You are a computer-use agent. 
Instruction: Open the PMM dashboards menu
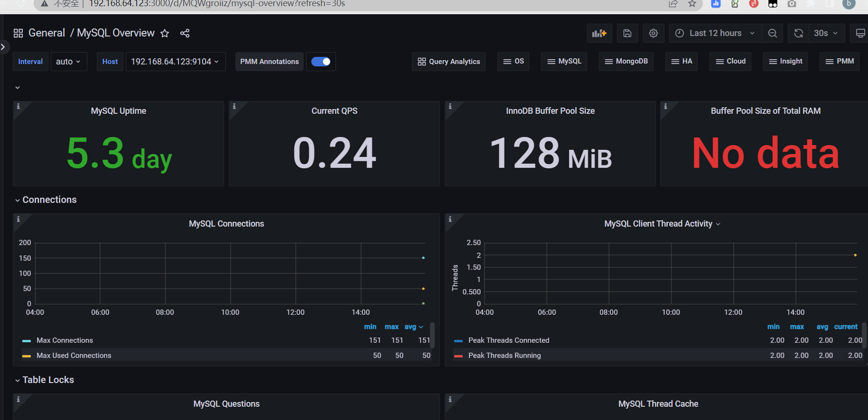(840, 62)
